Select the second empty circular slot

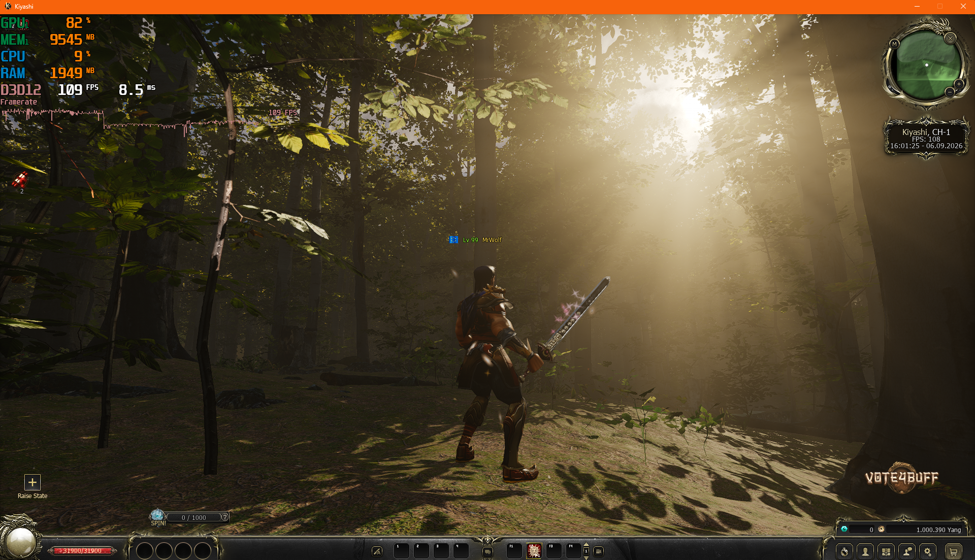(164, 551)
